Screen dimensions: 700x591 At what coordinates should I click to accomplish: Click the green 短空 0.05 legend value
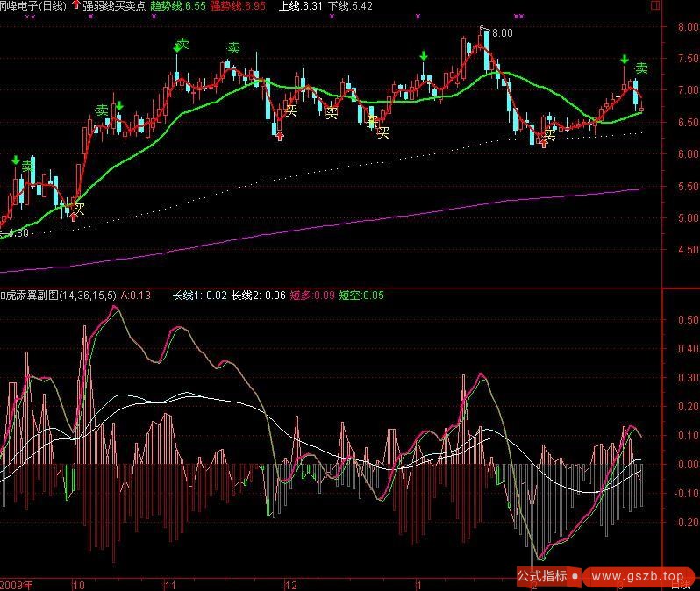pos(361,295)
